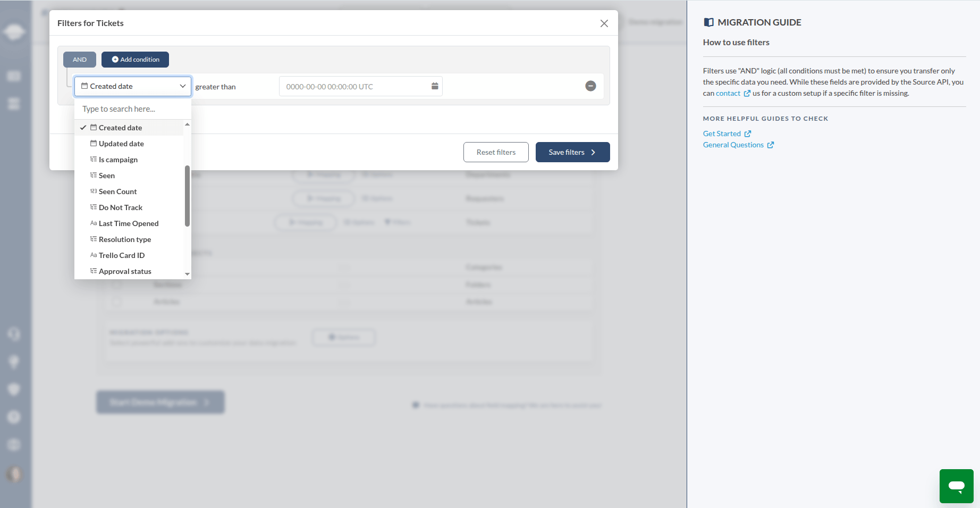Remove the condition with the minus icon
The width and height of the screenshot is (980, 508).
coord(590,86)
